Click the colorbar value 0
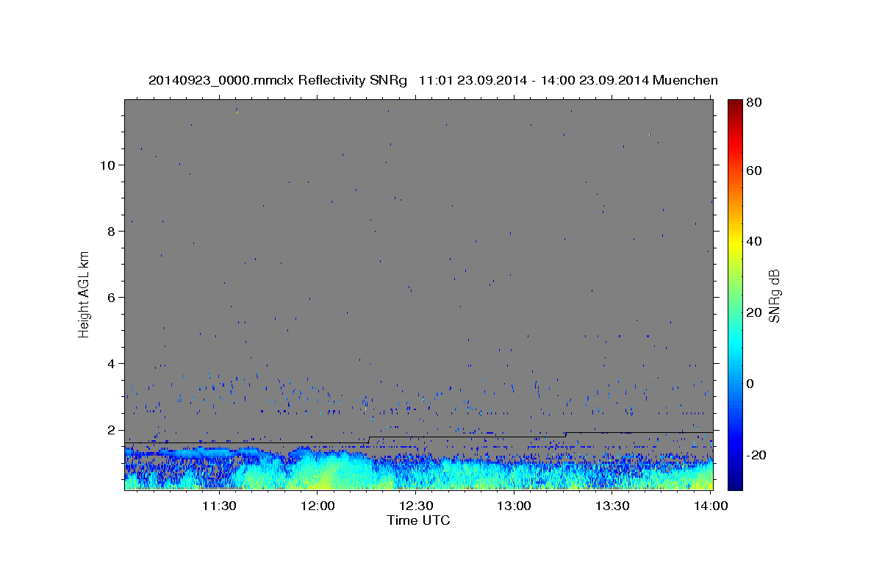 tap(750, 384)
